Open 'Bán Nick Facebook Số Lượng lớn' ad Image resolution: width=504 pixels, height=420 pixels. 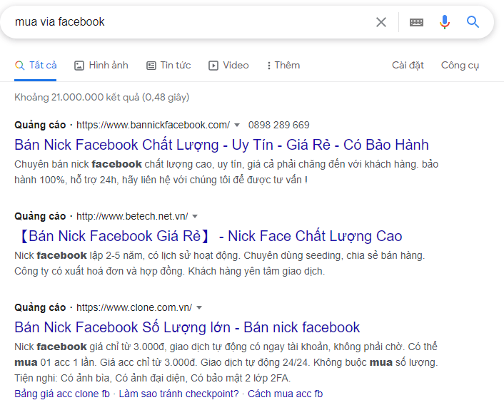click(187, 327)
